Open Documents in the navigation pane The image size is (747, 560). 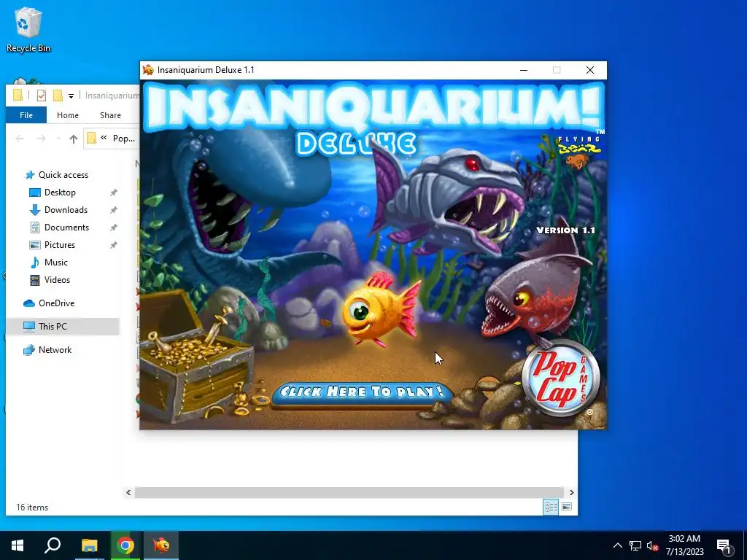pyautogui.click(x=66, y=227)
